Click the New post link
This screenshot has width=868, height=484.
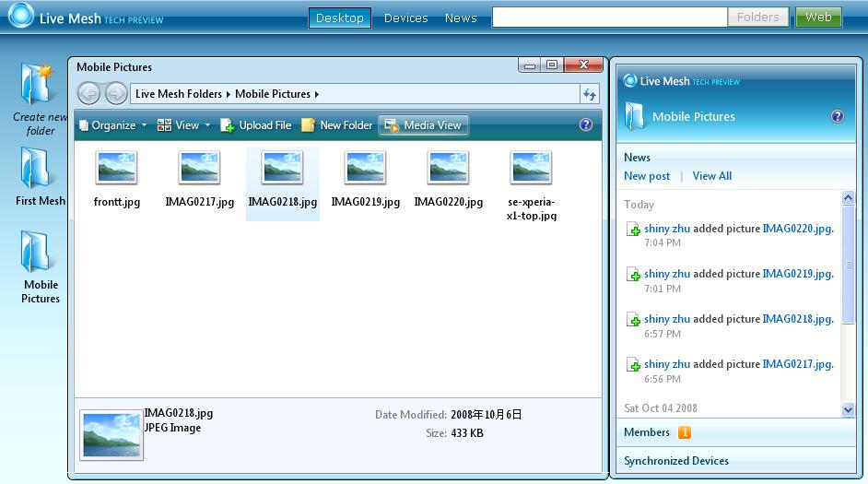pyautogui.click(x=647, y=176)
